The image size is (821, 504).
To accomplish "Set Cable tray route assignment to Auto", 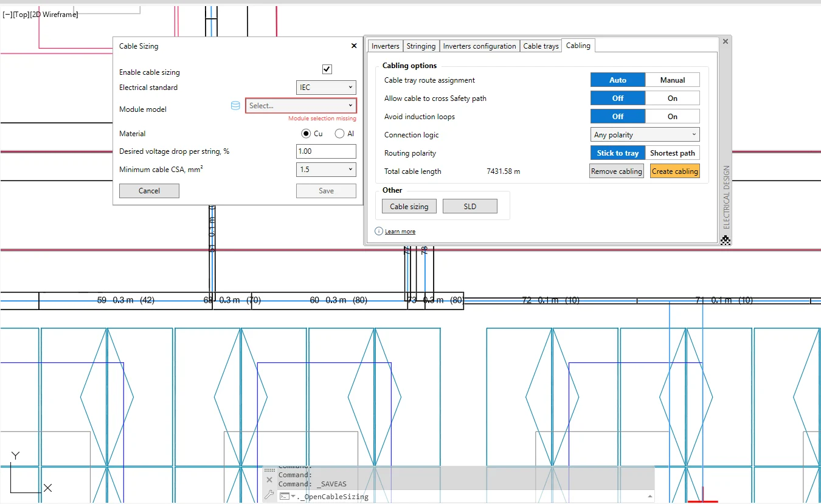I will coord(618,80).
